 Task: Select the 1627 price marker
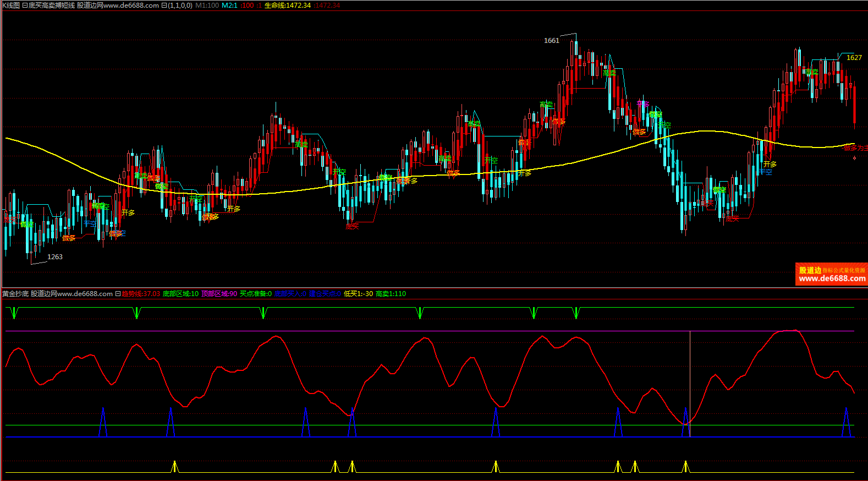point(854,58)
